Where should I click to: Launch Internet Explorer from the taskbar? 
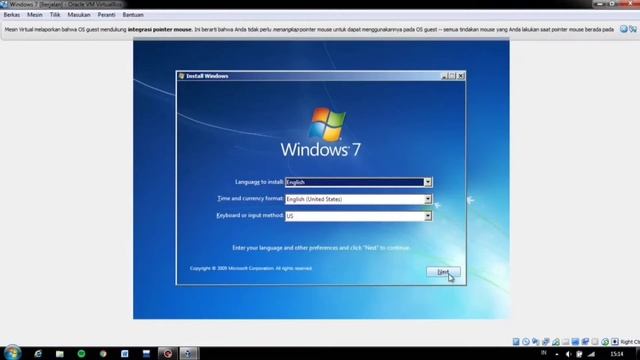click(38, 353)
